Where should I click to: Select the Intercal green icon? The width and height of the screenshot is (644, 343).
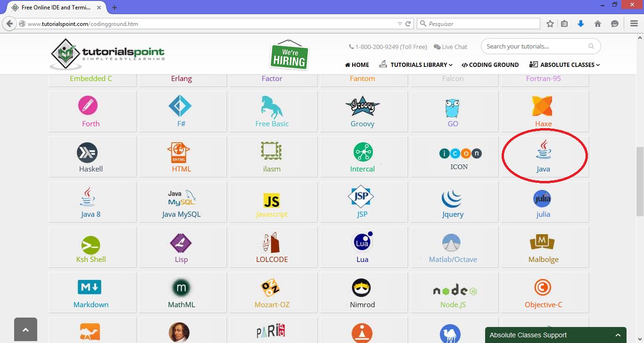pyautogui.click(x=363, y=152)
